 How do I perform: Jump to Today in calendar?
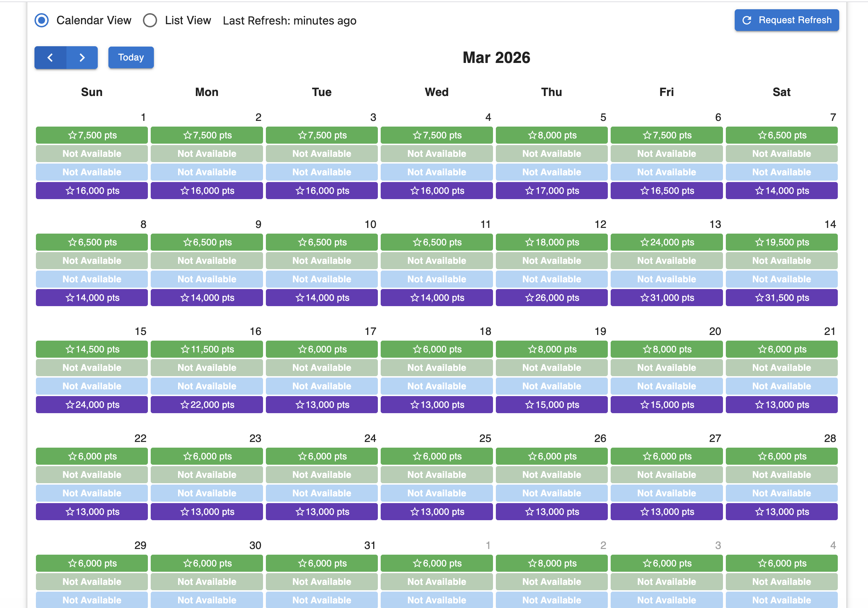[131, 58]
